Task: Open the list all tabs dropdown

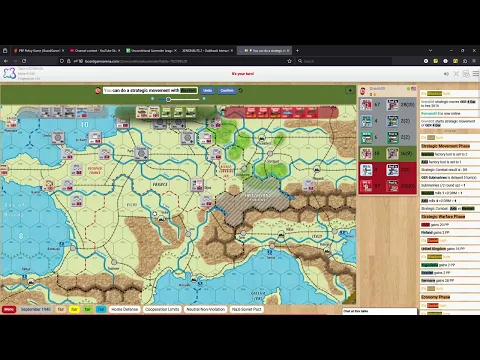Action: click(430, 50)
